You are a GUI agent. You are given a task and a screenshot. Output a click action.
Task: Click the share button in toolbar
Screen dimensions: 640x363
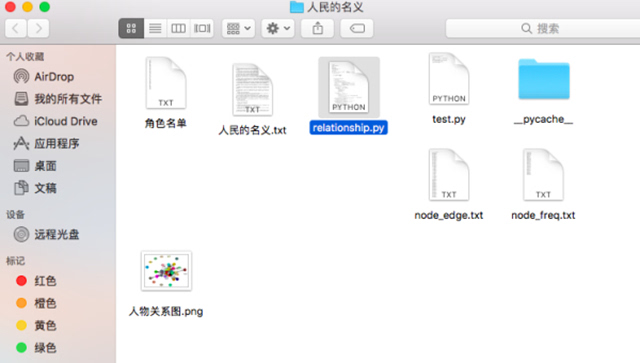coord(318,28)
